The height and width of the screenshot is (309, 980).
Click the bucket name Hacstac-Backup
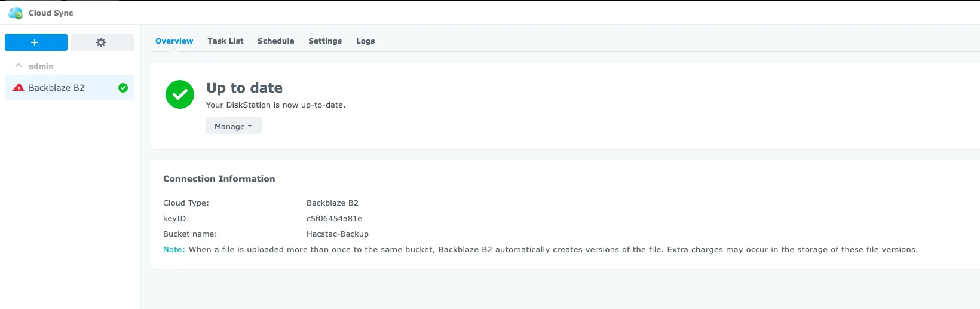(x=337, y=234)
